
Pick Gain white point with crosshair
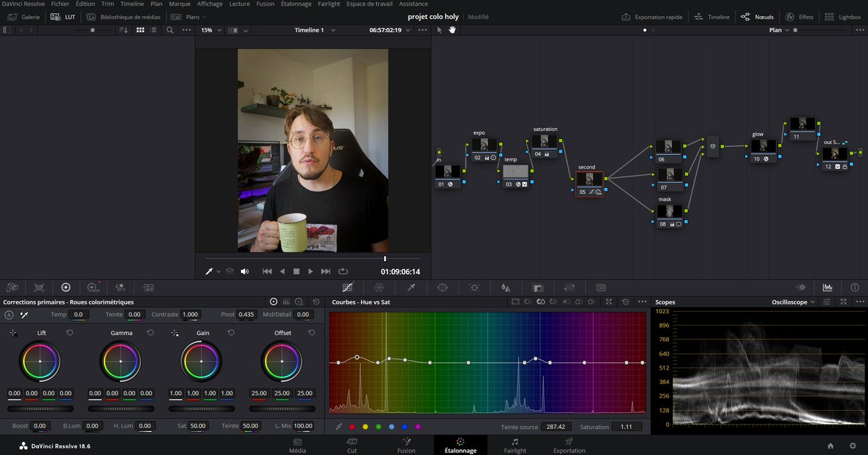click(x=174, y=333)
